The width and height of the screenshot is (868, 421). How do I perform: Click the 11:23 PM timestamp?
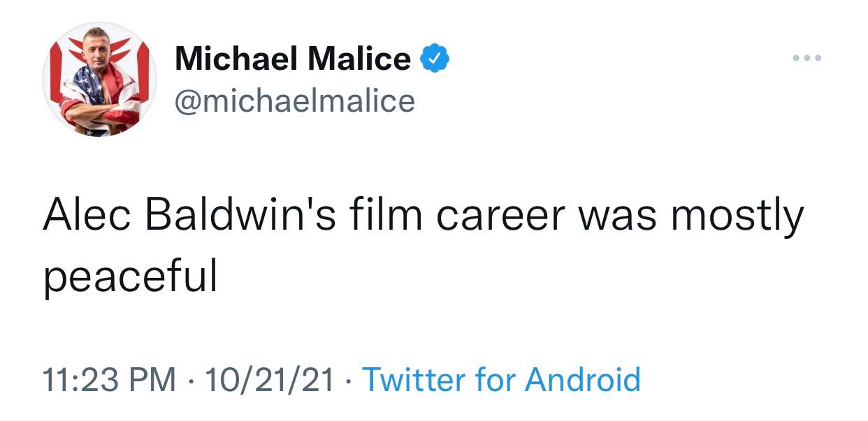[109, 380]
